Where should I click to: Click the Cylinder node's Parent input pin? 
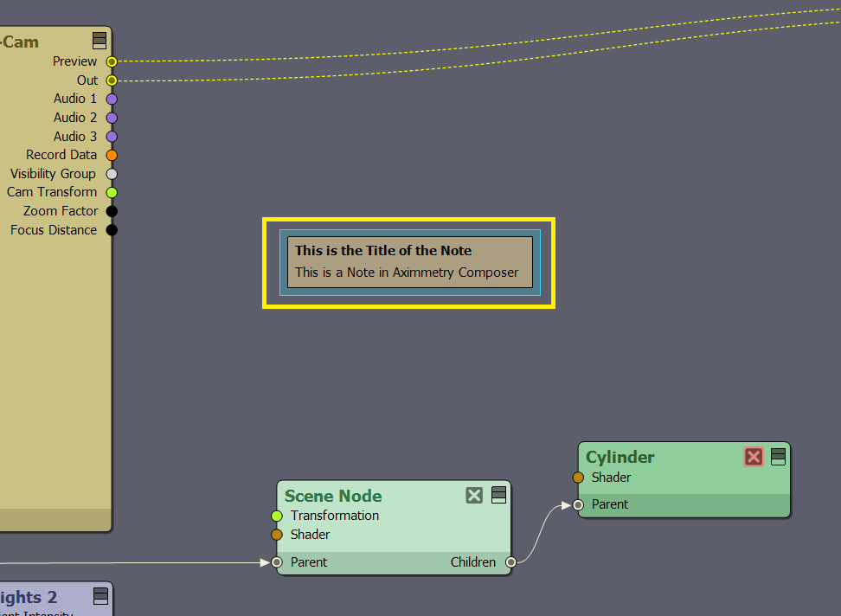click(578, 504)
